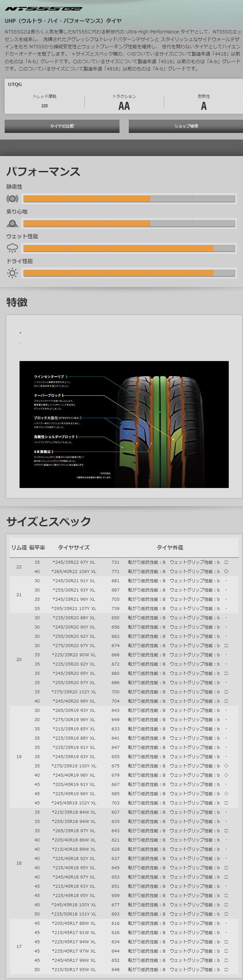Click the ride comfort tire icon

12,223
